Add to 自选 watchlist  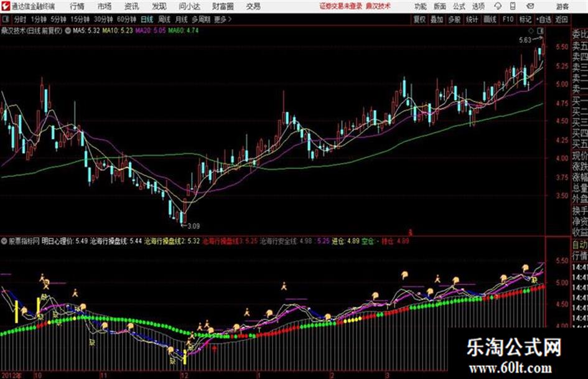[544, 19]
